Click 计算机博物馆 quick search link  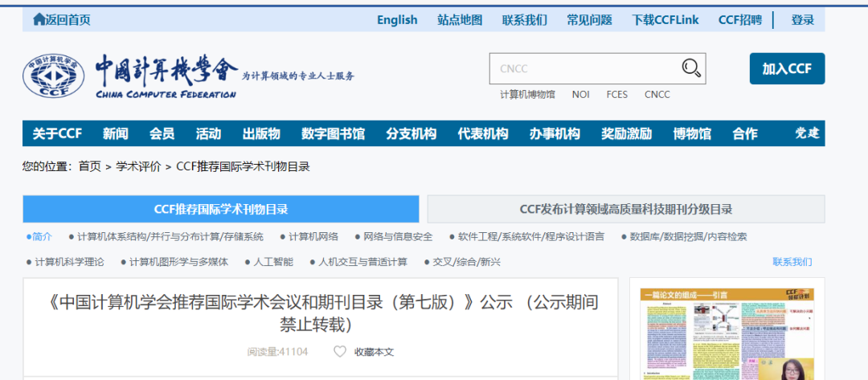pos(527,95)
